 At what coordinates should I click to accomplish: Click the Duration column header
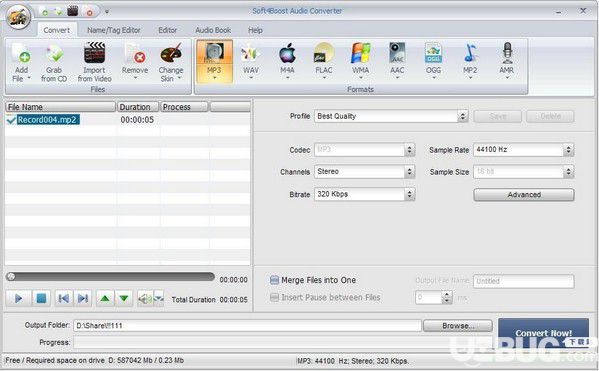pyautogui.click(x=138, y=107)
